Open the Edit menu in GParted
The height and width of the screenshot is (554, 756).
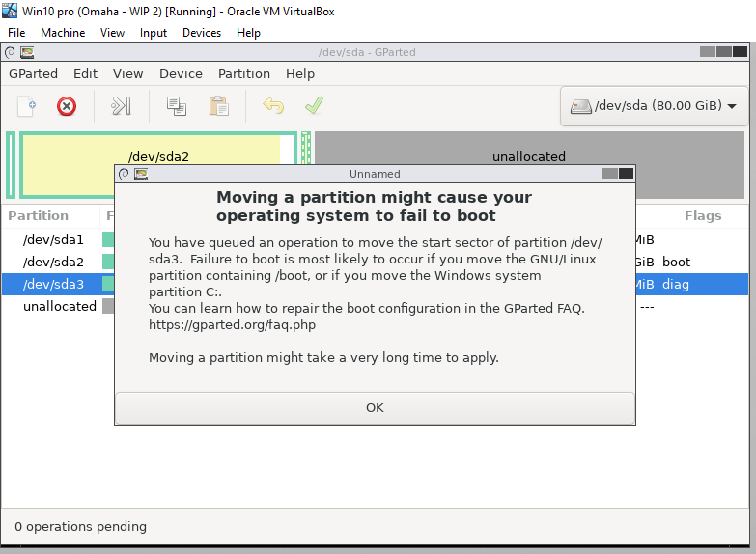pos(85,73)
